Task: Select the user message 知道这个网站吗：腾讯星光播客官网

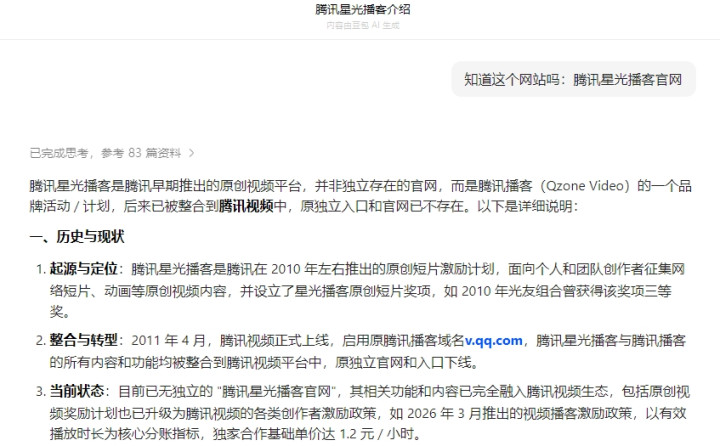Action: [573, 79]
